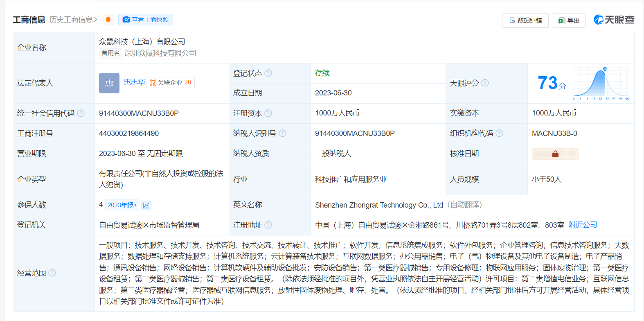
Task: Click help icon next to 经营范围
Action: (52, 273)
